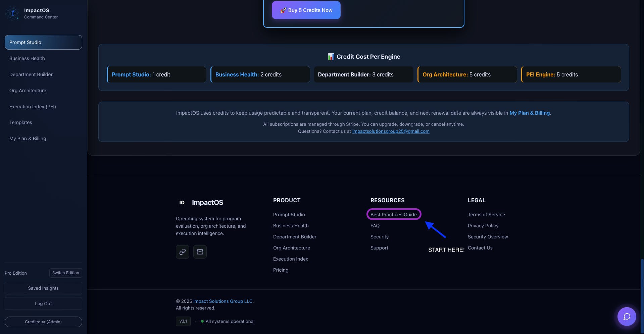
Task: Open Templates in the sidebar
Action: click(x=43, y=122)
